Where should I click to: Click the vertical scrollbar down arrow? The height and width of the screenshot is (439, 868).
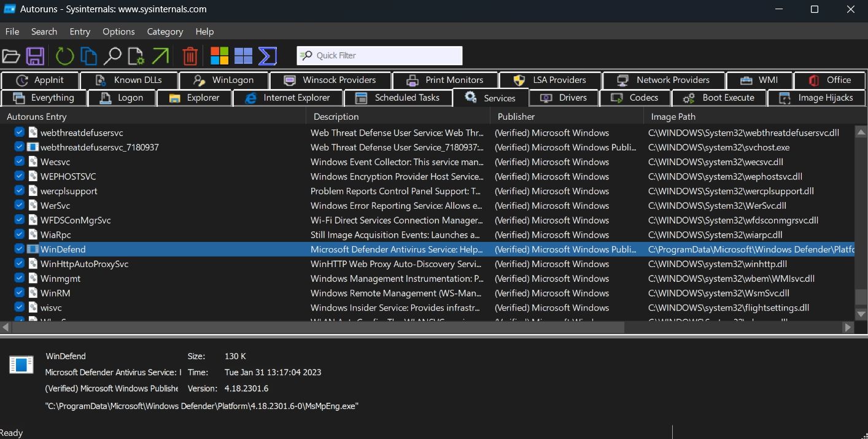tap(861, 314)
